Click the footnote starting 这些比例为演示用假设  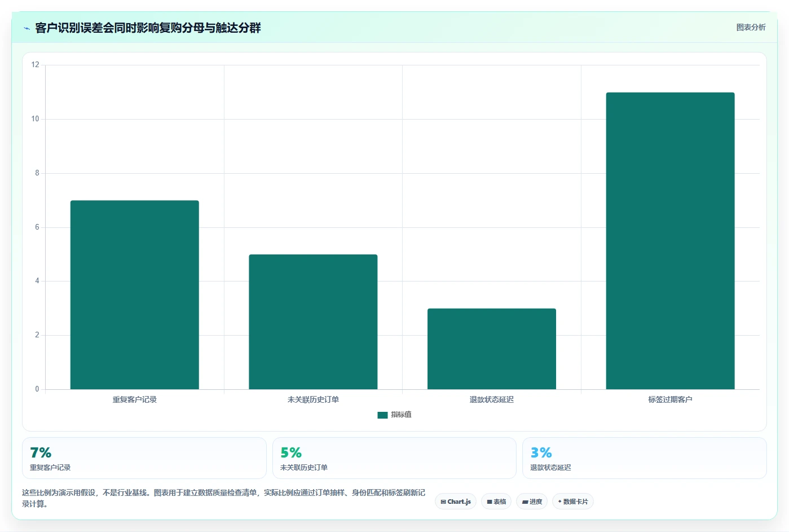click(x=223, y=498)
